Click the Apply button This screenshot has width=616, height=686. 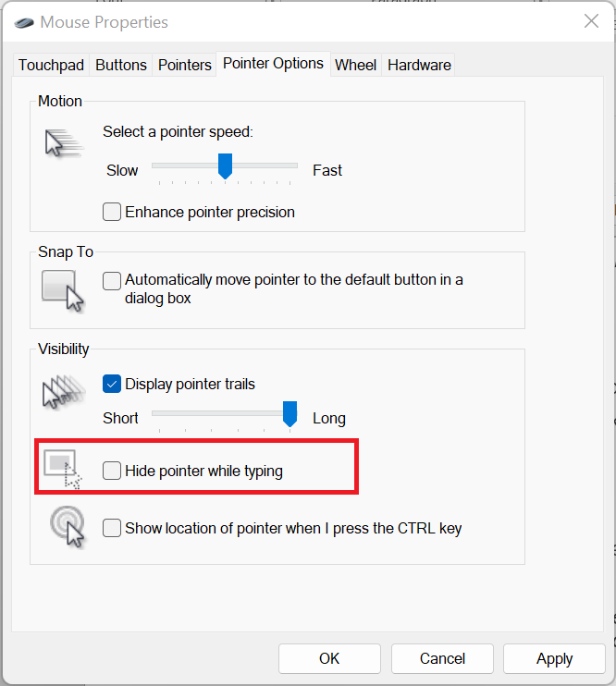554,658
